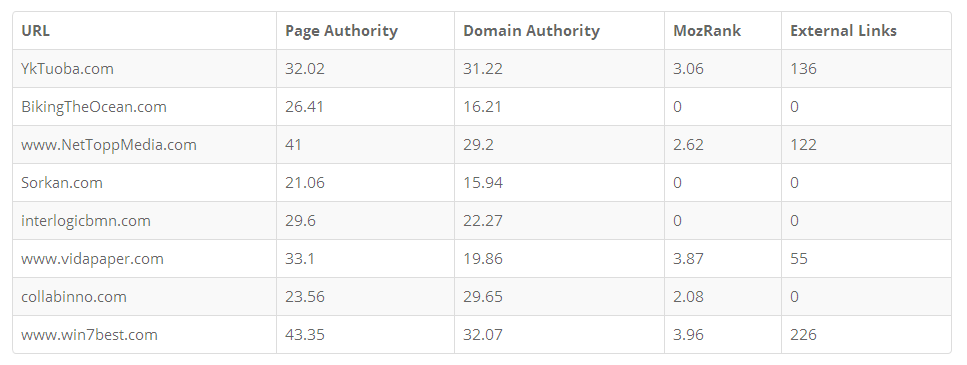Click the 31.22 Domain Authority cell
Screen dimensions: 967x365
tap(483, 68)
